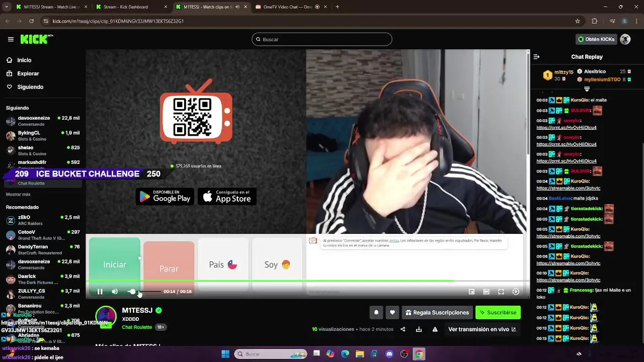Mute the clip volume speaker icon
The width and height of the screenshot is (644, 362).
(115, 292)
